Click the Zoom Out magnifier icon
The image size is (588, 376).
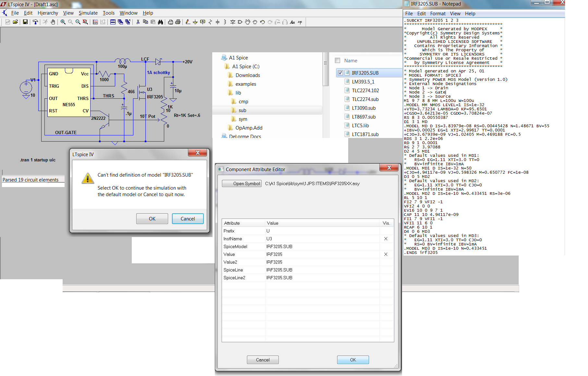[78, 22]
